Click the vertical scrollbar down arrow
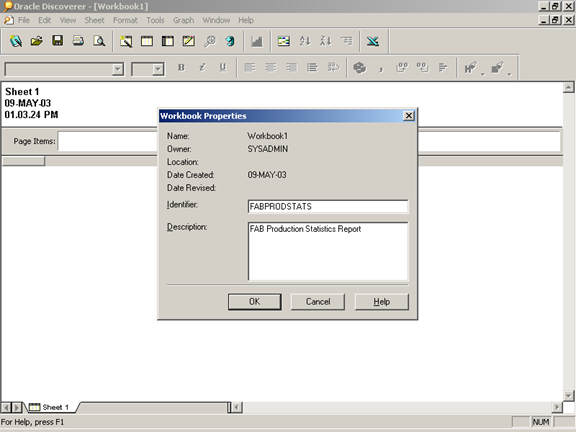Viewport: 576px width, 432px height. click(568, 396)
